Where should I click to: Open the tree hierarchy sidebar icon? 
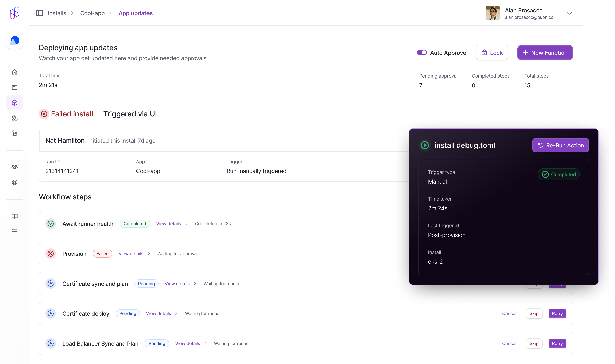[15, 133]
